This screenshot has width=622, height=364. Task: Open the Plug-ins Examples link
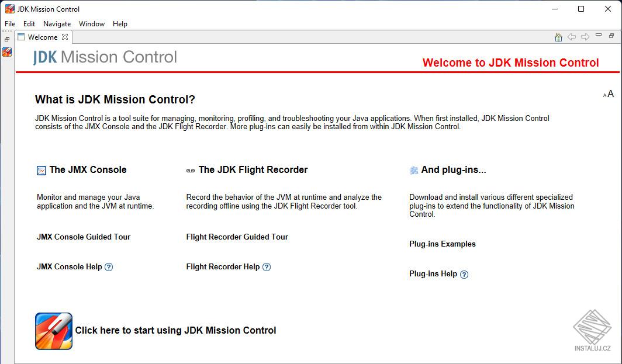(x=443, y=244)
